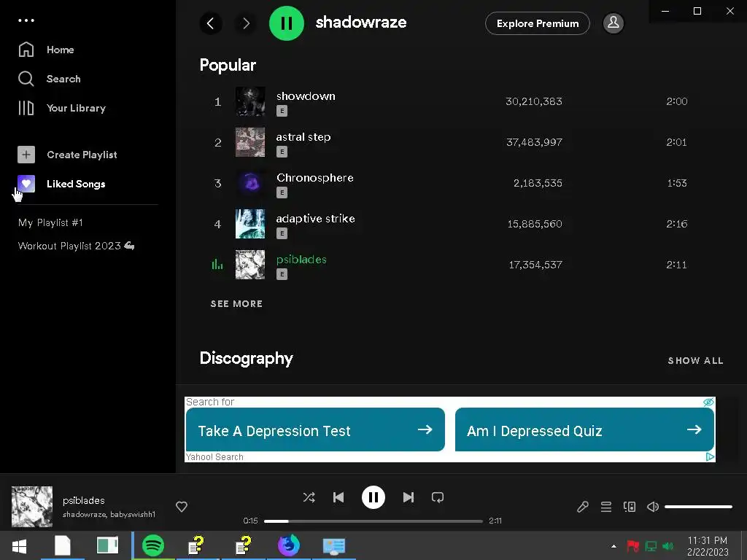
Task: Open the three-dot menu in sidebar
Action: tap(26, 20)
